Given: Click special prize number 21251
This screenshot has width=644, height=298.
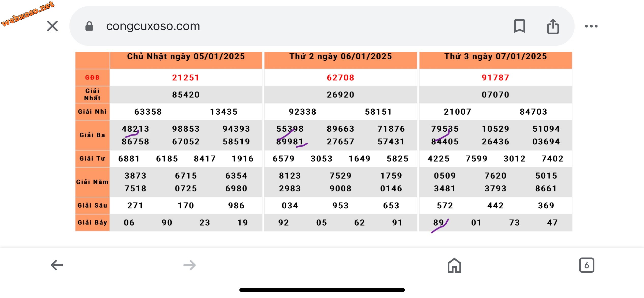Looking at the screenshot, I should (186, 77).
